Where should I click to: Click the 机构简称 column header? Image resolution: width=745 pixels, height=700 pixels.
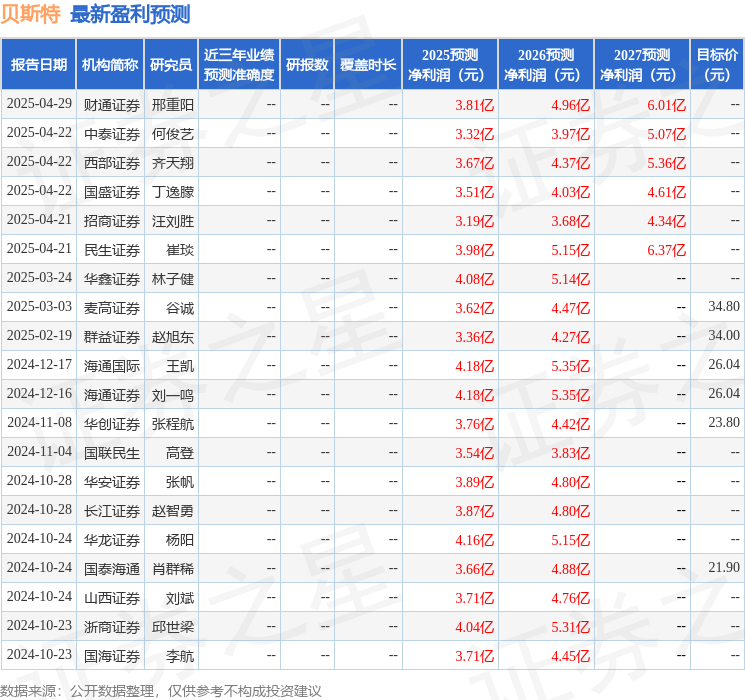pos(110,65)
